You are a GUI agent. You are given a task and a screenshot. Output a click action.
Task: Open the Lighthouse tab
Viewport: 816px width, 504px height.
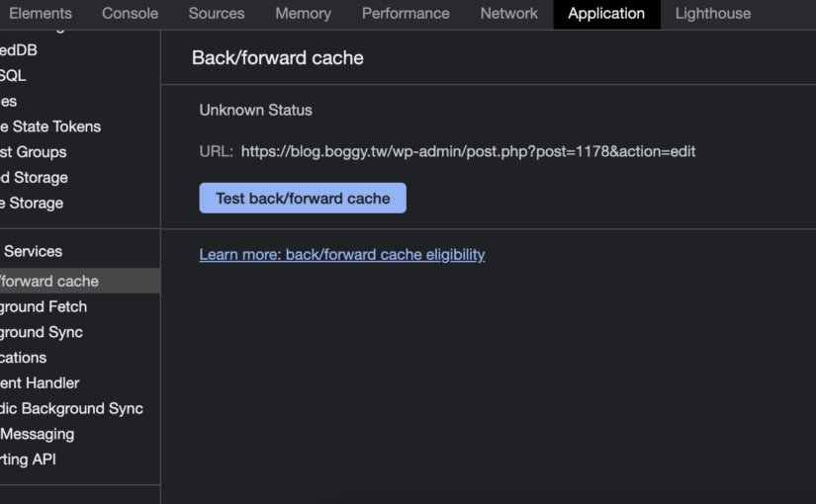coord(712,14)
